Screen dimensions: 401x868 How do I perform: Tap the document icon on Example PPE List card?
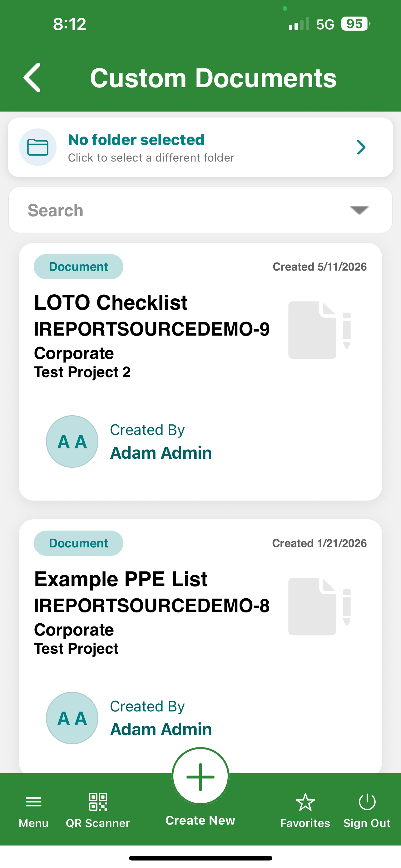click(319, 606)
